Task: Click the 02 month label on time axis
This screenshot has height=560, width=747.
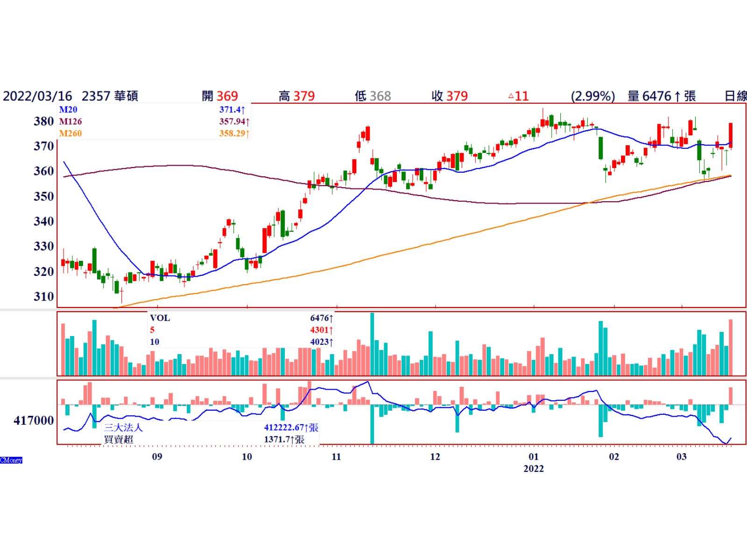Action: coord(614,456)
